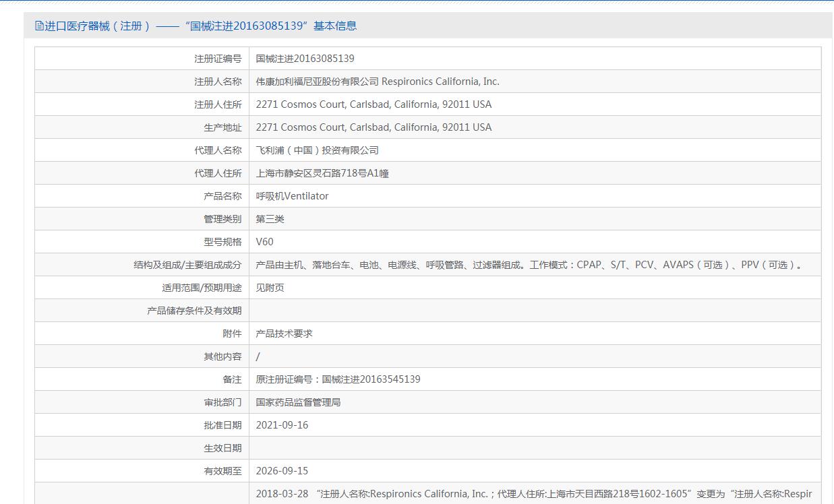Click the 产品名称 label
This screenshot has height=504, width=834.
click(222, 196)
